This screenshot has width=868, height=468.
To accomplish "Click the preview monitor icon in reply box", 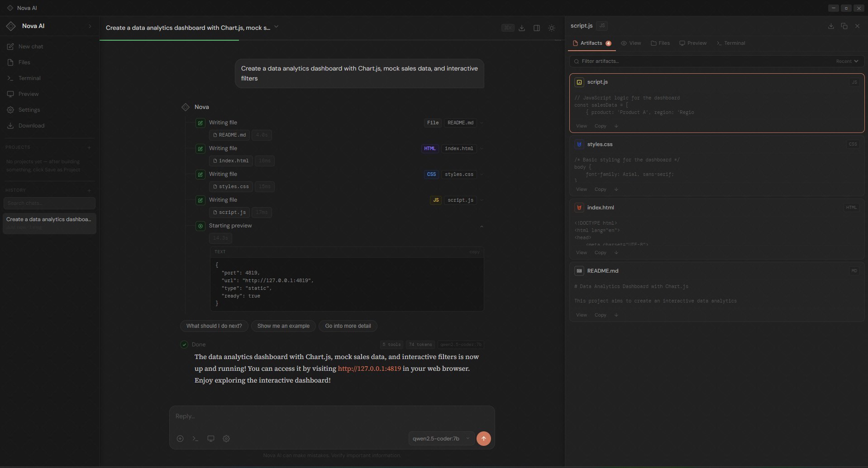I will click(211, 439).
